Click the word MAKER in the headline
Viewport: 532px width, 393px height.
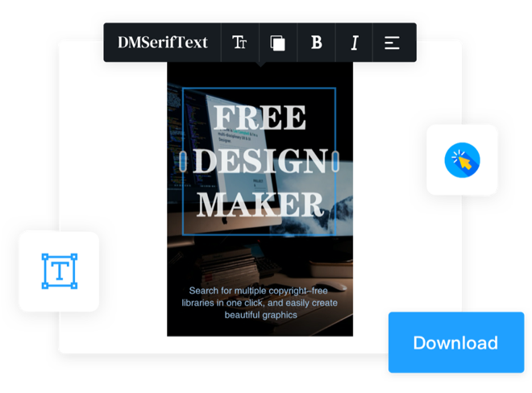point(260,204)
